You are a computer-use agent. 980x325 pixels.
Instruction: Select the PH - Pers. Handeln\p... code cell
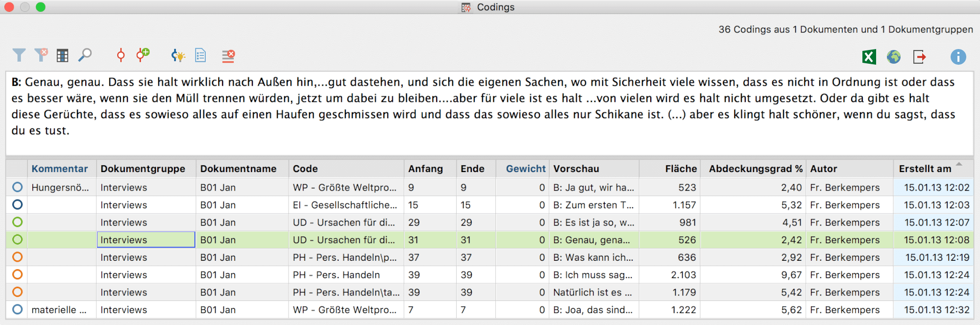[x=346, y=257]
